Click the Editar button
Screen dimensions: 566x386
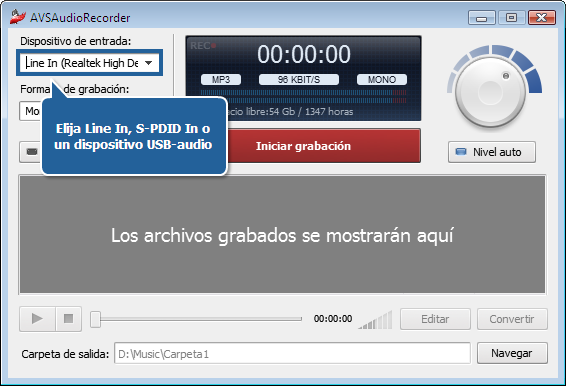[435, 319]
